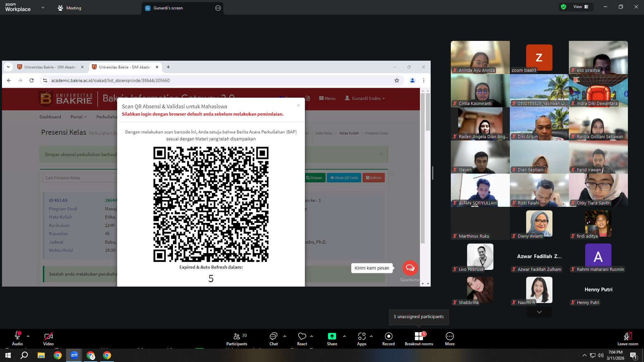This screenshot has width=644, height=362.
Task: Select Henny Putri's participant tile
Action: point(598,290)
